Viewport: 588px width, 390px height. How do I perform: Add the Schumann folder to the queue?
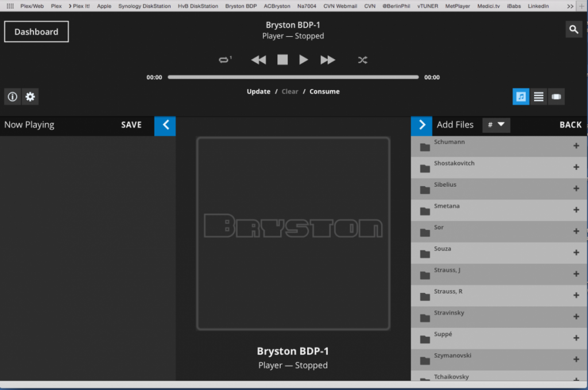576,146
